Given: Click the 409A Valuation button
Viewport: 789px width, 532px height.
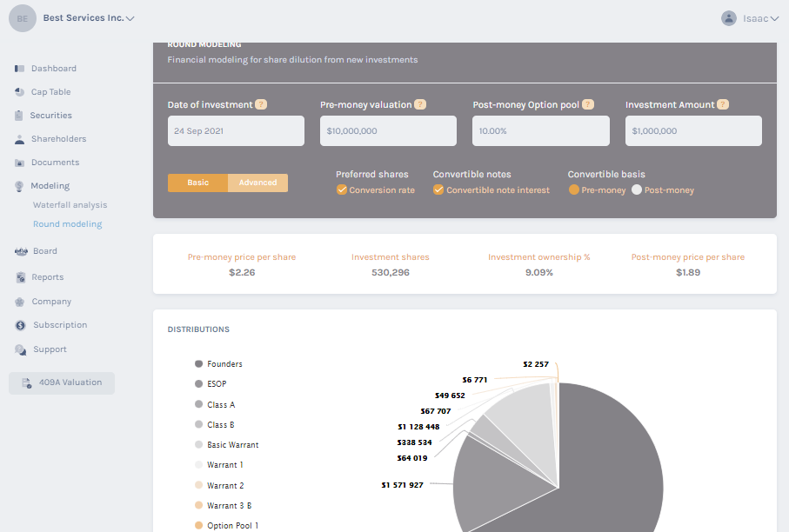Looking at the screenshot, I should click(62, 383).
